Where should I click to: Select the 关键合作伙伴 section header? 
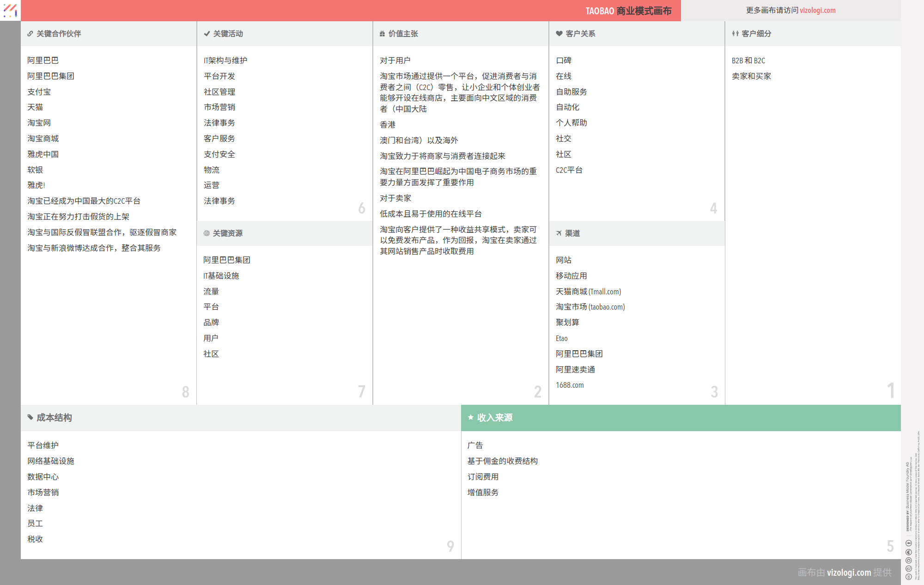pyautogui.click(x=59, y=34)
